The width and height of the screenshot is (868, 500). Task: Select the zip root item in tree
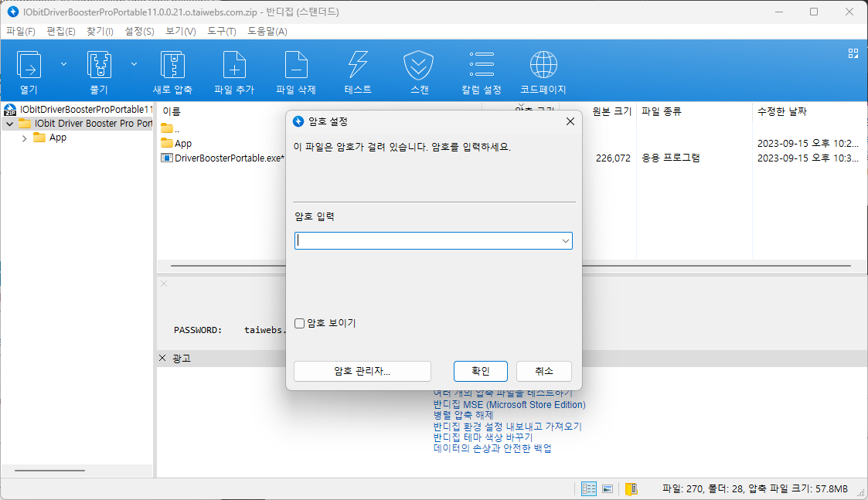(x=77, y=109)
